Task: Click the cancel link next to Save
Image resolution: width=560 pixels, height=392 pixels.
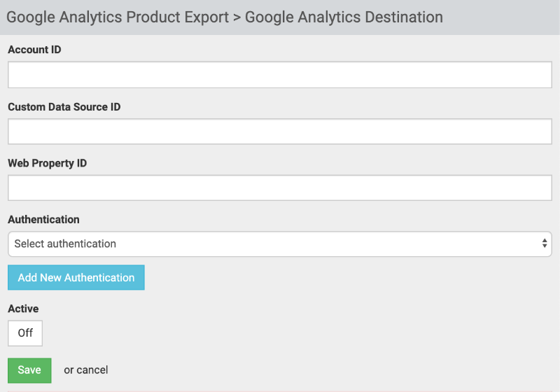Action: point(93,370)
